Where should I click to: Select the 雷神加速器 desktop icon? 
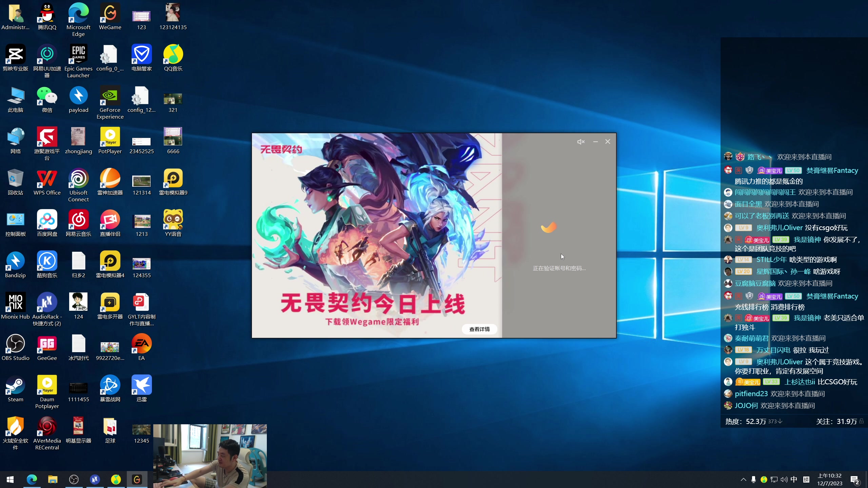point(110,182)
